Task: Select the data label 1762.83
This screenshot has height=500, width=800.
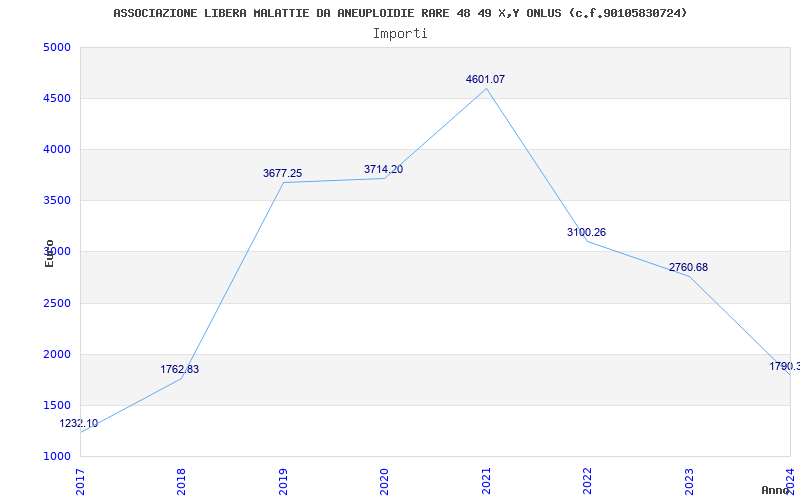Action: (180, 369)
